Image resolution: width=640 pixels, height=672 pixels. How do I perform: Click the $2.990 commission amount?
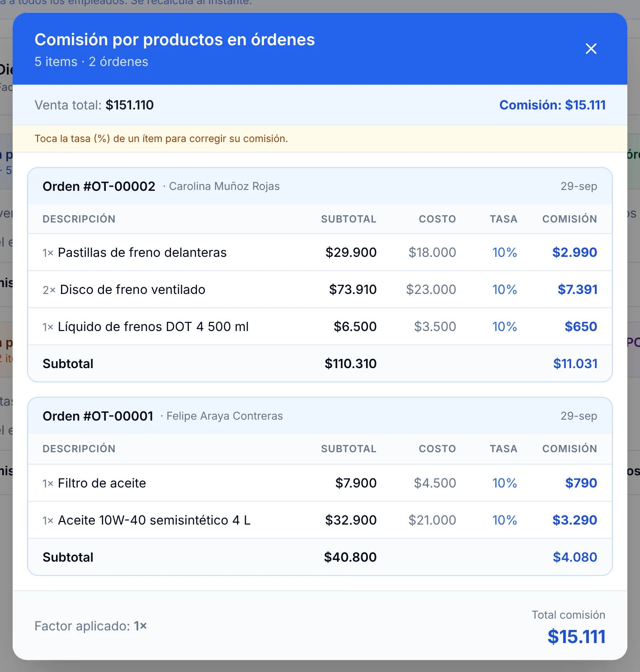tap(575, 252)
